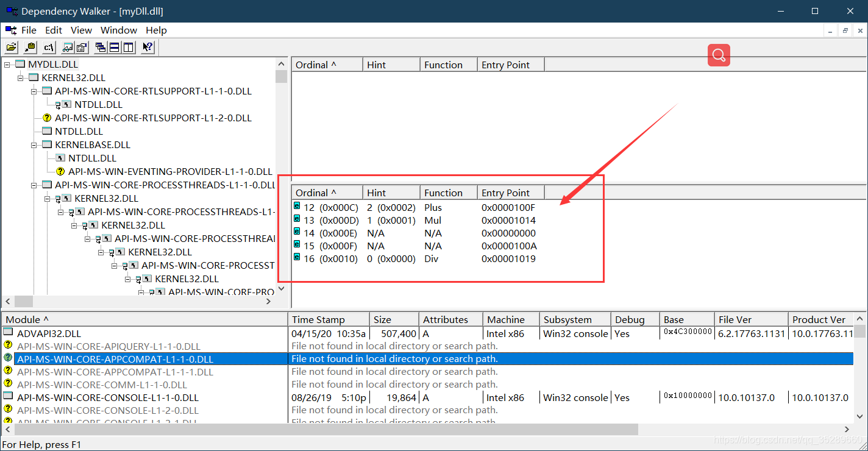The height and width of the screenshot is (451, 868).
Task: Click the Tile Horizontally toolbar icon
Action: [x=114, y=47]
